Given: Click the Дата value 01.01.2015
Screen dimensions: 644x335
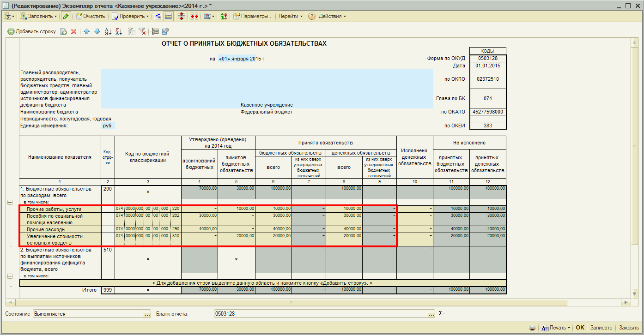Looking at the screenshot, I should pos(488,66).
